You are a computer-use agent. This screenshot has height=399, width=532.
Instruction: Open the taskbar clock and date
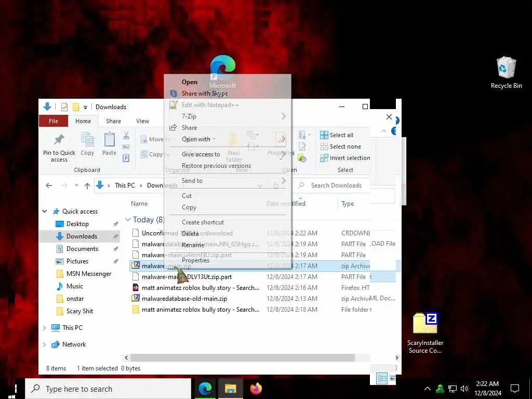(x=487, y=389)
